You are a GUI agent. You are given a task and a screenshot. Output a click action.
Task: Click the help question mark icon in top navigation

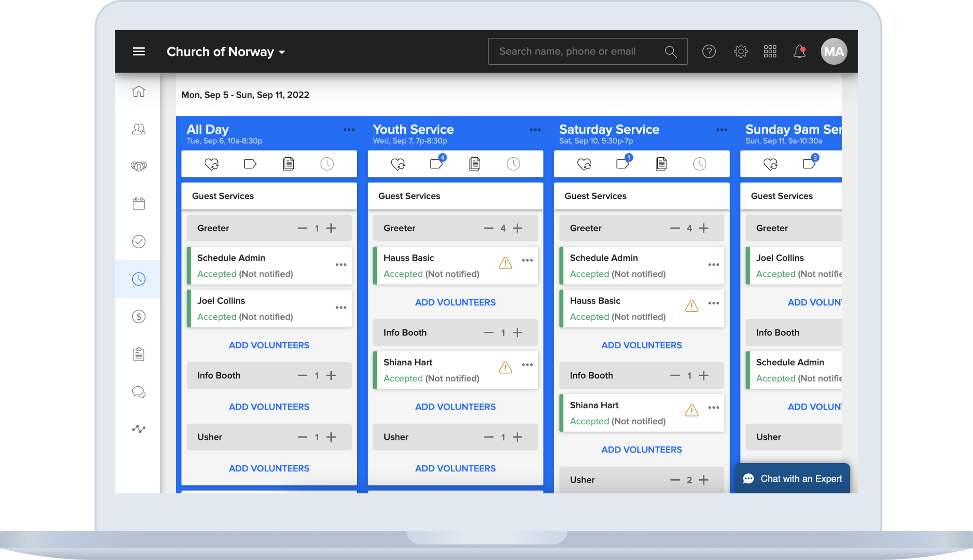click(709, 51)
